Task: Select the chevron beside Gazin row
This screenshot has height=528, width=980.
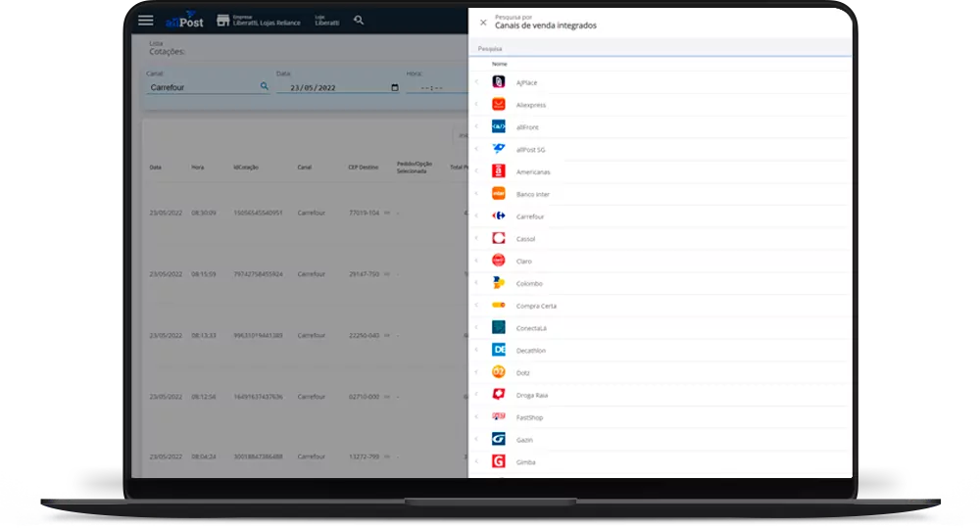Action: pos(477,439)
